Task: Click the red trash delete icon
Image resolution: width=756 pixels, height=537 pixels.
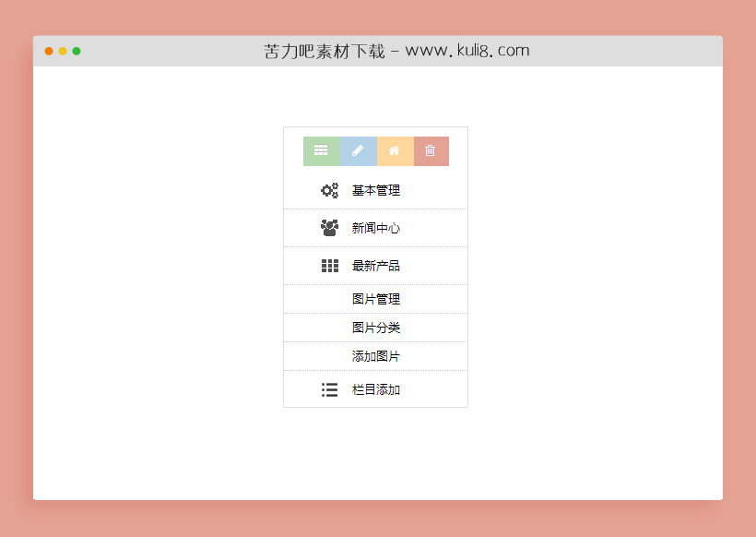Action: (431, 150)
